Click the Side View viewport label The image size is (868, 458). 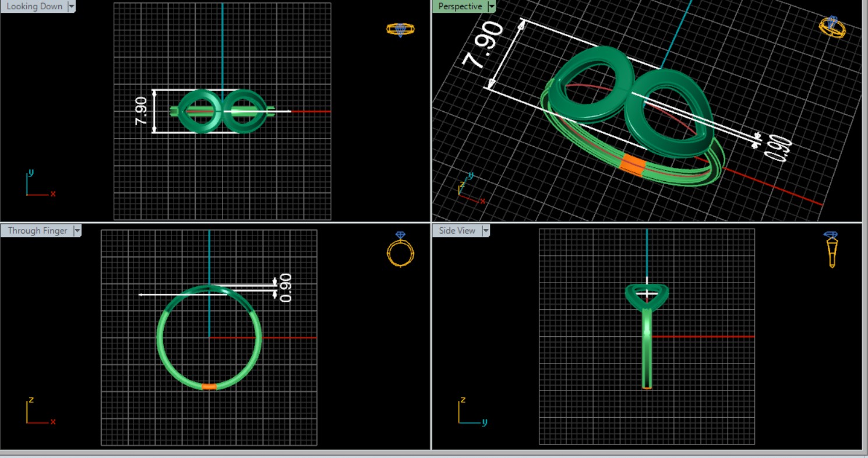pyautogui.click(x=457, y=231)
